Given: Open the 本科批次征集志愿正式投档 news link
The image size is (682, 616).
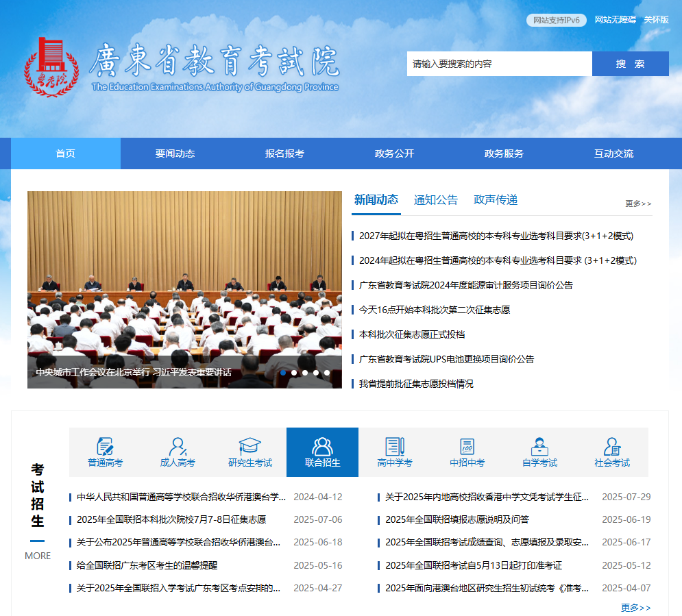Looking at the screenshot, I should pos(412,334).
